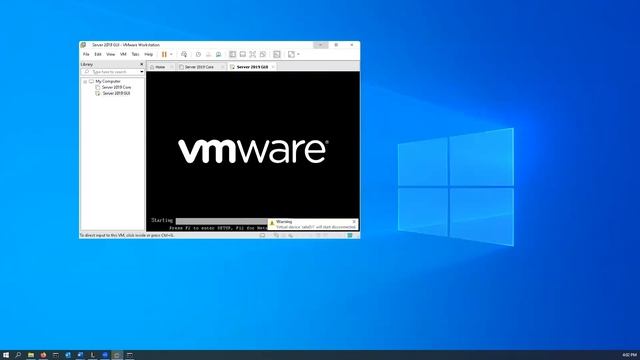Click the orange Suspend (pause) toolbar button

pos(164,54)
